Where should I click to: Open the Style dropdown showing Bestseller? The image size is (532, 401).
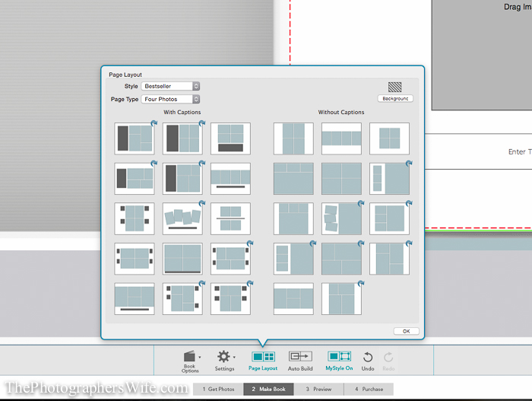tap(170, 86)
